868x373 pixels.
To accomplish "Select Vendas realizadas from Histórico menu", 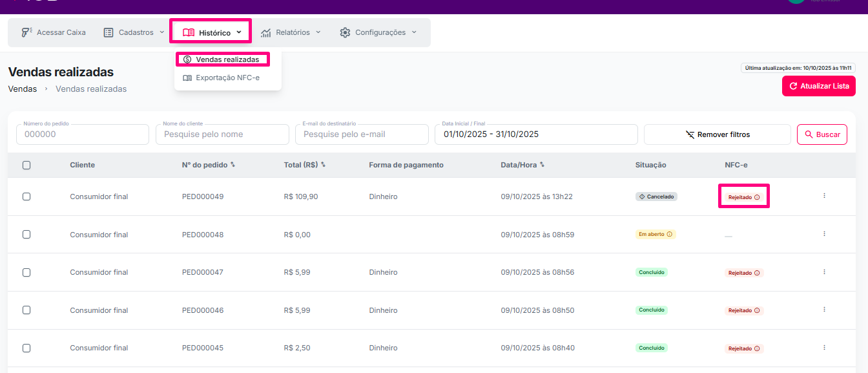I will [x=222, y=59].
